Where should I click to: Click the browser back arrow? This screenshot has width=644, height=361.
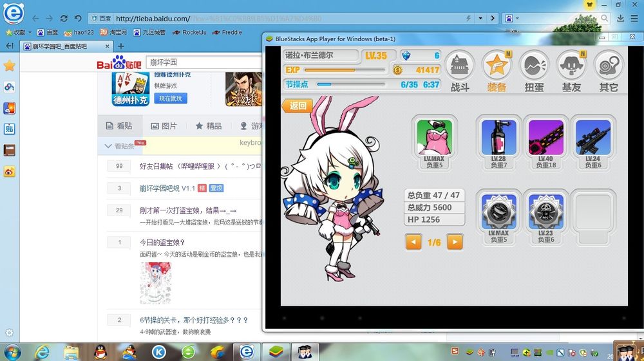(35, 19)
